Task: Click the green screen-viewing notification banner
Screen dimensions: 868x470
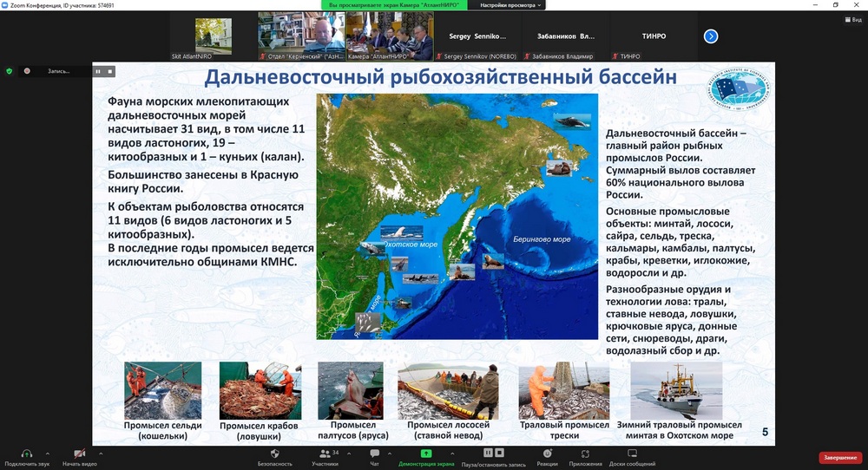Action: 394,5
